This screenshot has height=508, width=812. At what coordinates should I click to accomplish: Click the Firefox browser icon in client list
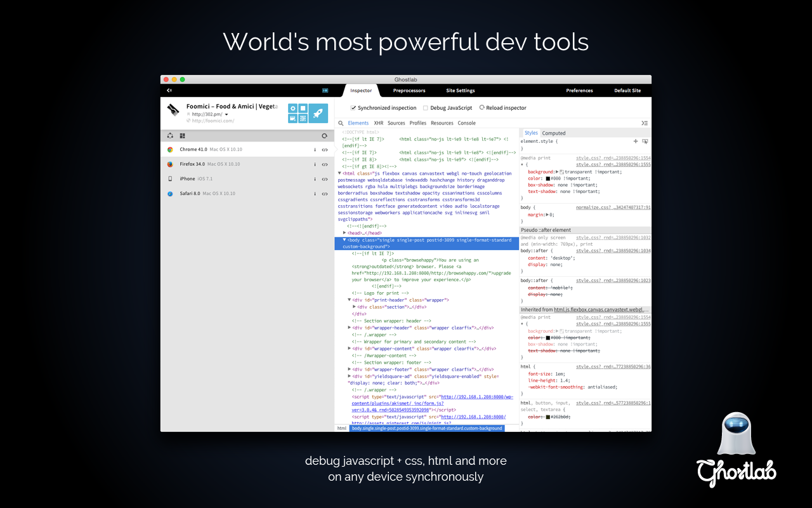click(x=170, y=164)
